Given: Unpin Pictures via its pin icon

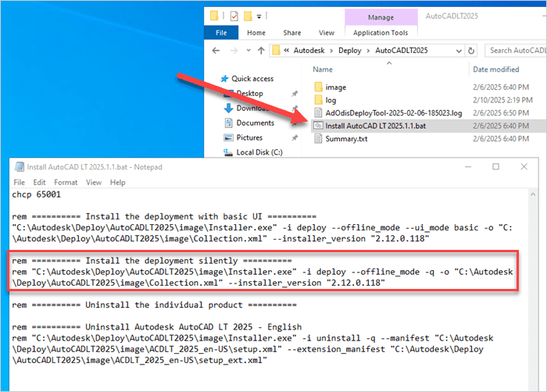Looking at the screenshot, I should pyautogui.click(x=295, y=137).
